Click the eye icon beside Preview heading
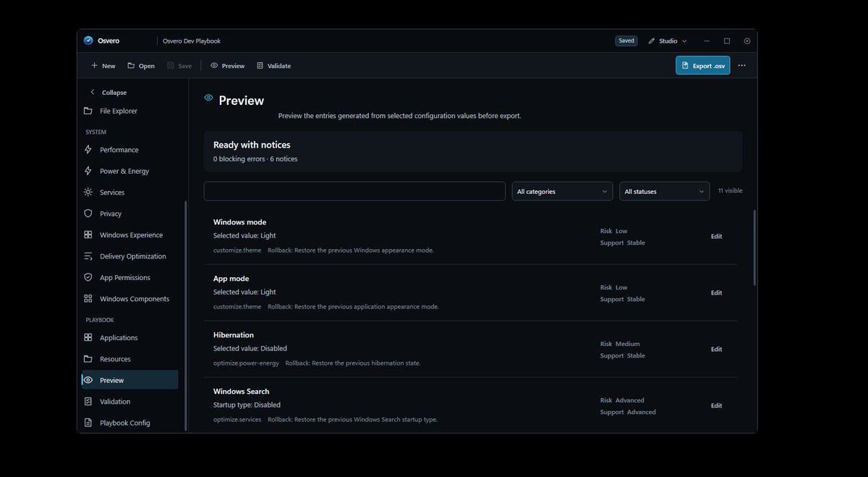Screen dimensions: 868x477 pos(208,98)
